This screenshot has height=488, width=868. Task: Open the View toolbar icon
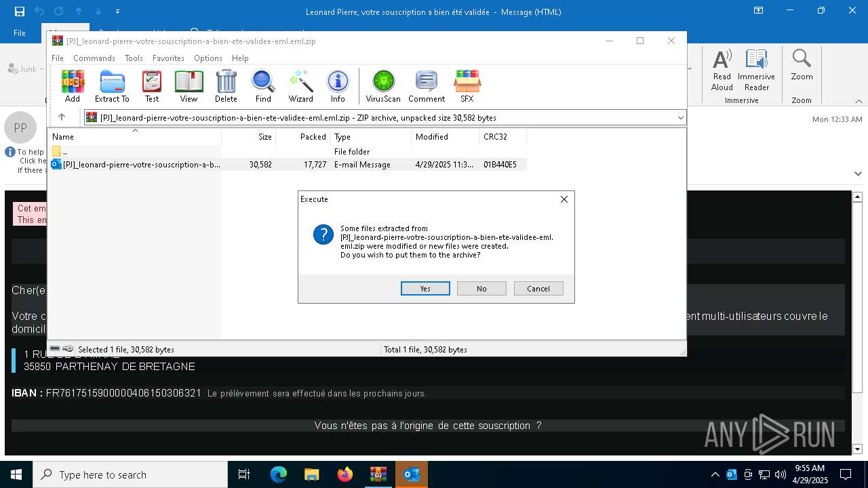(189, 86)
